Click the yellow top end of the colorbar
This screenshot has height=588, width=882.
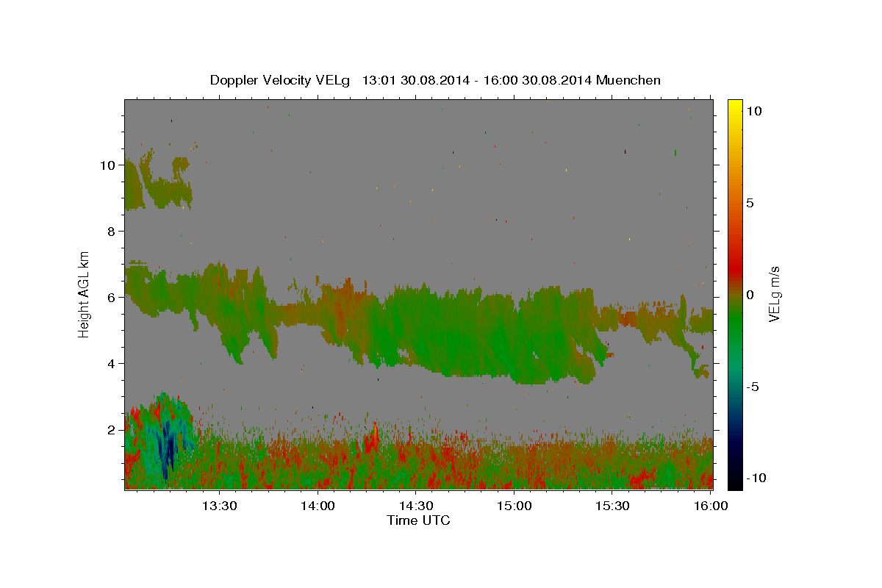tap(734, 104)
